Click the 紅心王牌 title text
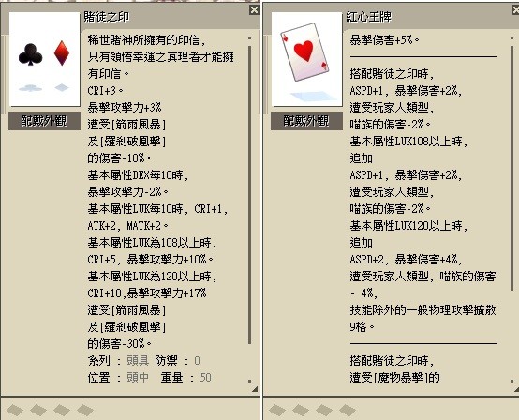Image resolution: width=519 pixels, height=420 pixels. click(369, 17)
